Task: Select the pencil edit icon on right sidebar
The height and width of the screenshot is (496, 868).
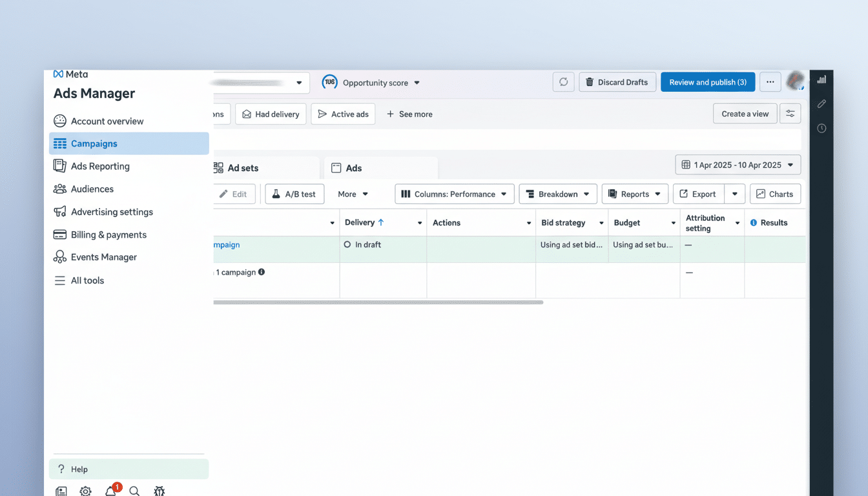Action: tap(821, 103)
